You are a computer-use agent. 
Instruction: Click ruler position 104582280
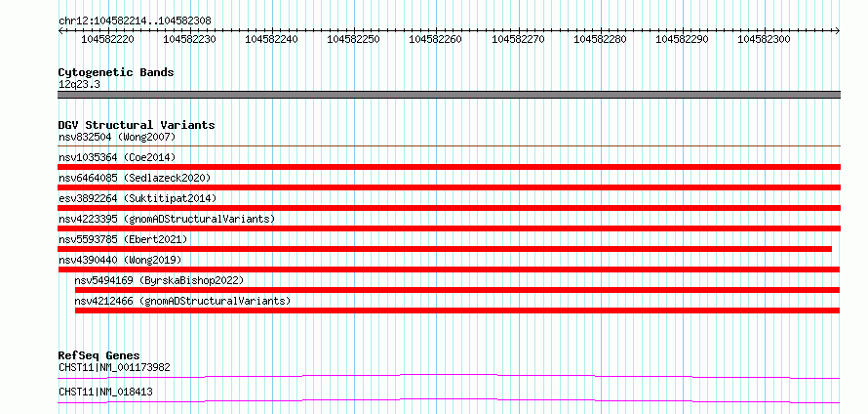[600, 39]
